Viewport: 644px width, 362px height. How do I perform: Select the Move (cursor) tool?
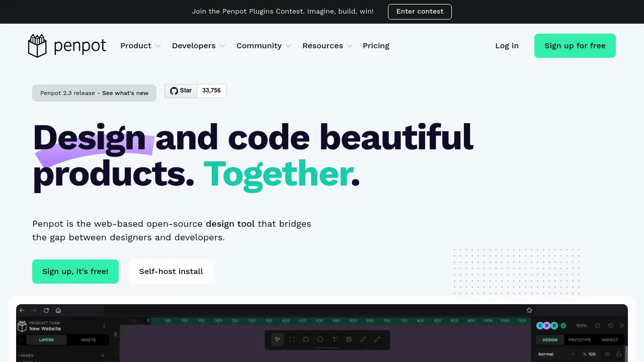click(277, 339)
